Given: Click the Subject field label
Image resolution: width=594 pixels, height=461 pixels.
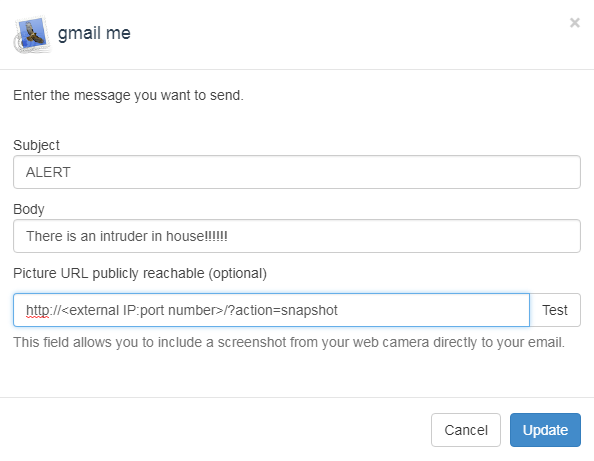Looking at the screenshot, I should (x=36, y=145).
